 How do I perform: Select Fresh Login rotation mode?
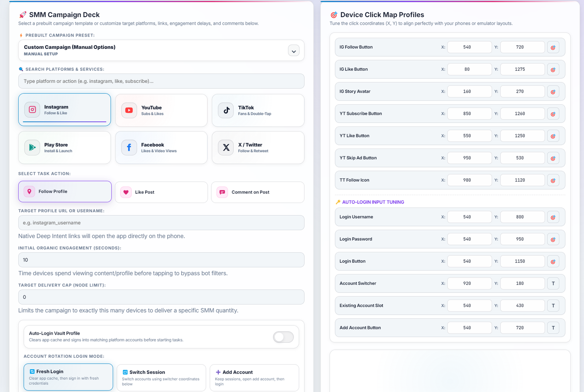pos(68,377)
